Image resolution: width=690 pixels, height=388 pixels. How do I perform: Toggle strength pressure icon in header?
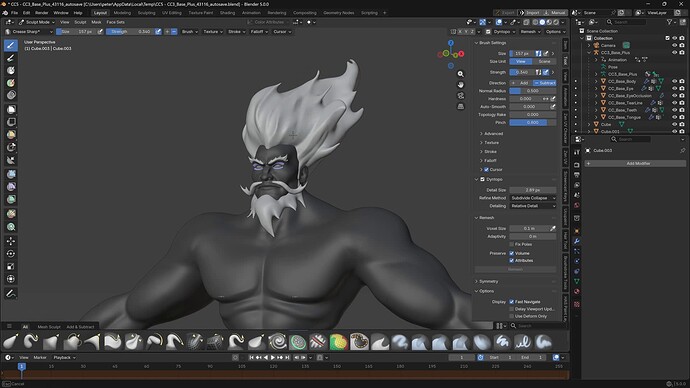click(158, 32)
